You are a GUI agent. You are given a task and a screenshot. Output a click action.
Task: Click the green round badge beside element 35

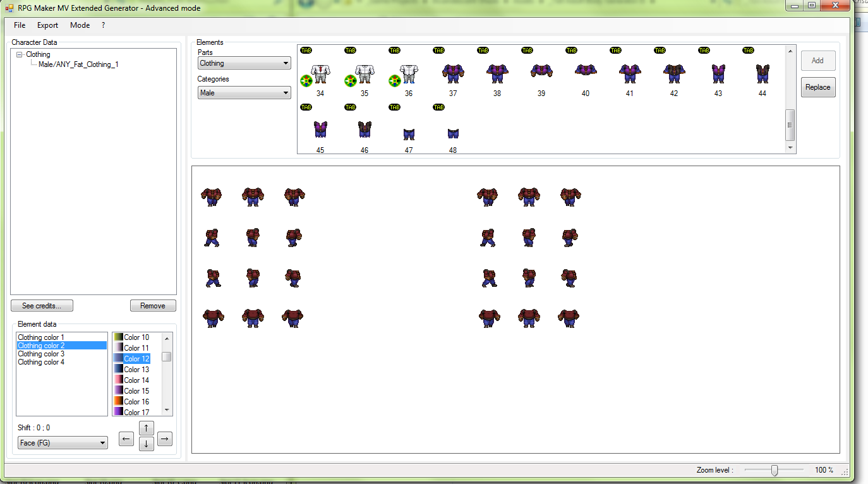pos(351,80)
